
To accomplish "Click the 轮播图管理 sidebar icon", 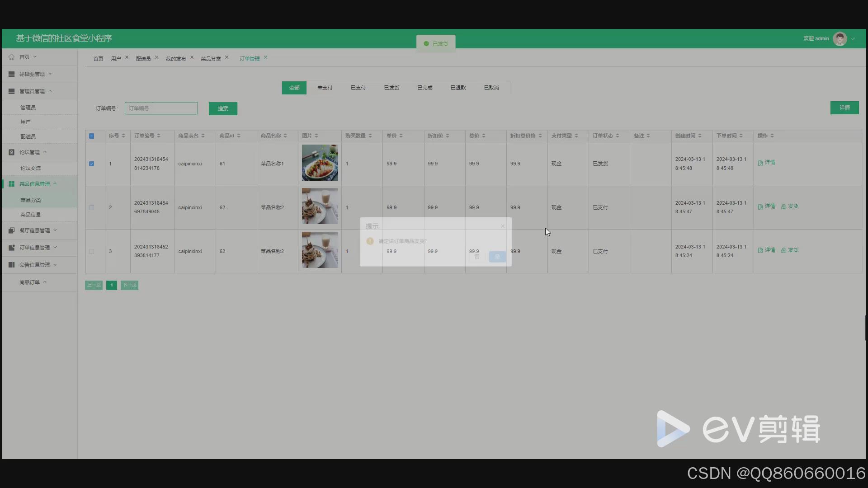I will click(12, 74).
